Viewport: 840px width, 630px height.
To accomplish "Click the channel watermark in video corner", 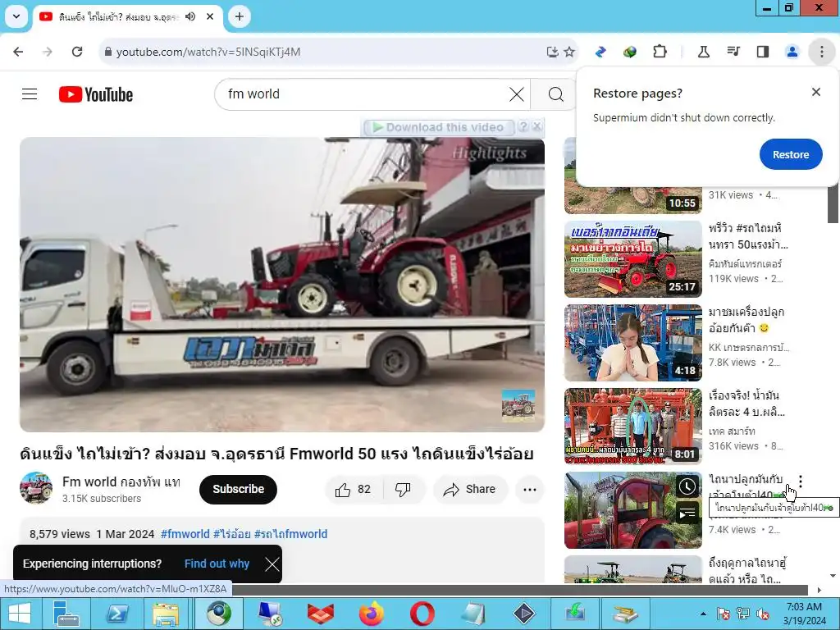I will tap(518, 405).
